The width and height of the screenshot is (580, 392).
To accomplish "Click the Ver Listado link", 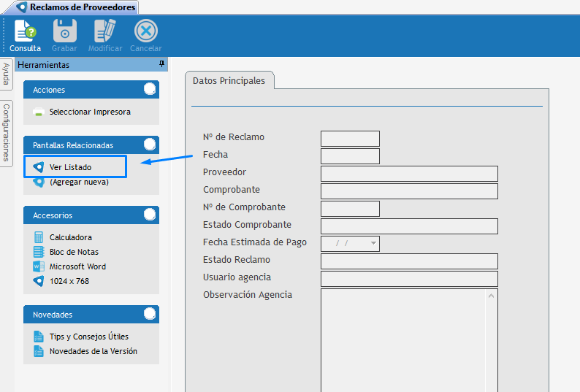I will click(70, 167).
